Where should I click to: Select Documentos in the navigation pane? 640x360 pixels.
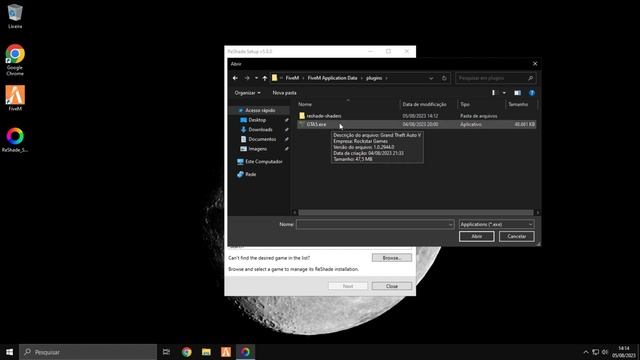coord(262,139)
